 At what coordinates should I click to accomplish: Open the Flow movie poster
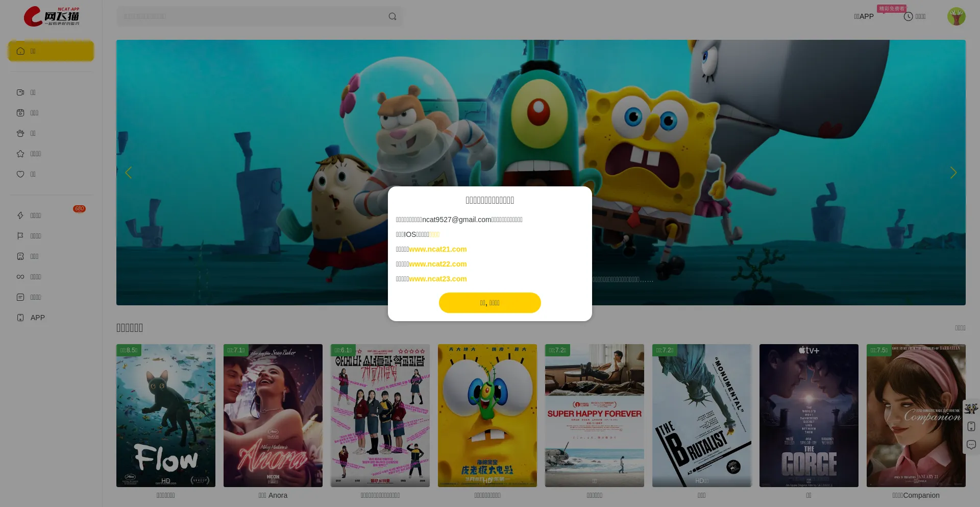point(166,416)
